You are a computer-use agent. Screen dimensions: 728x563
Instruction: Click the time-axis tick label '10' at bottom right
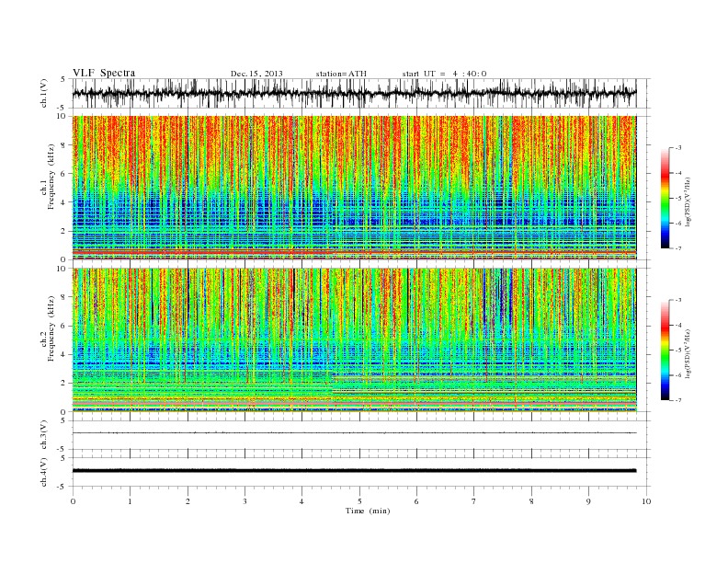tap(646, 501)
